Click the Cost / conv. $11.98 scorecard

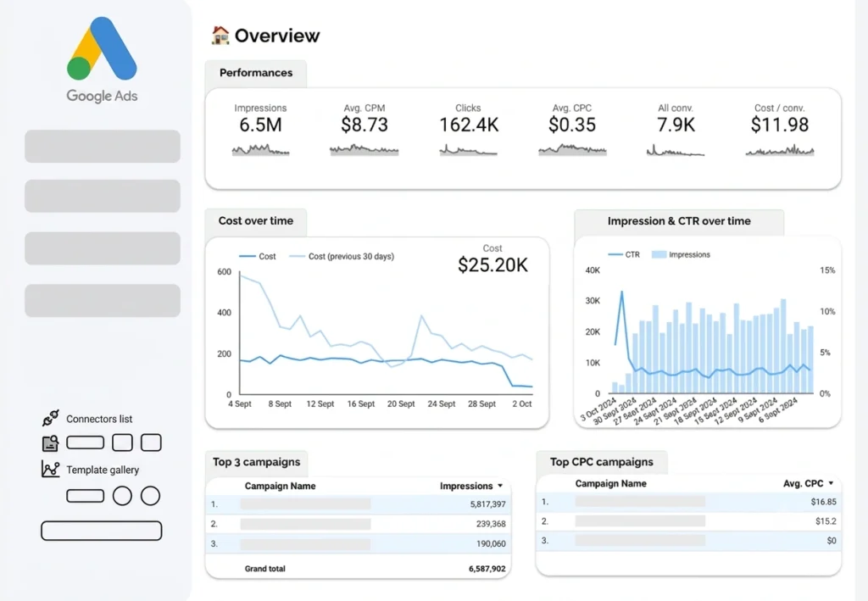(780, 130)
